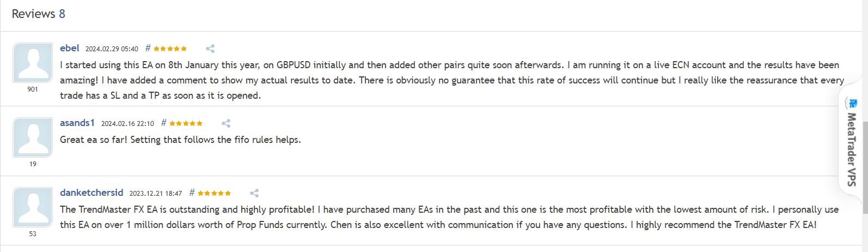Viewport: 868px width, 252px height.
Task: Visit the asands1 user profile link
Action: (77, 123)
